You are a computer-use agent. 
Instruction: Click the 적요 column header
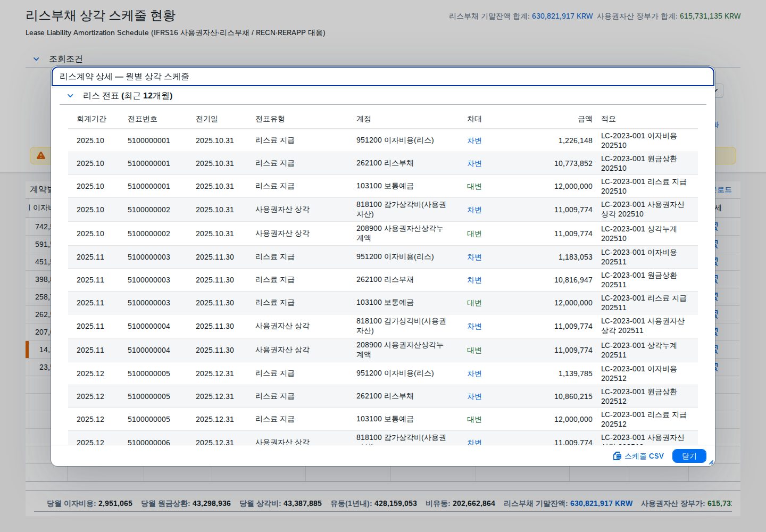point(609,119)
